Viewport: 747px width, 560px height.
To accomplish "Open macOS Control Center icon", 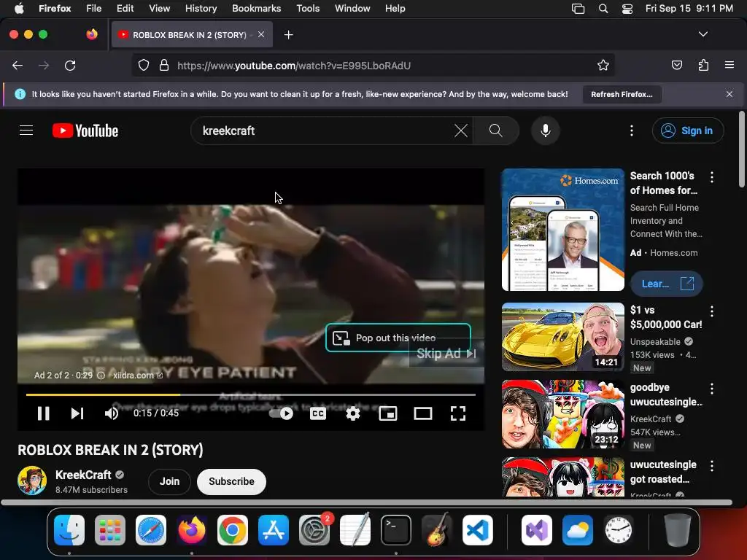I will click(627, 9).
